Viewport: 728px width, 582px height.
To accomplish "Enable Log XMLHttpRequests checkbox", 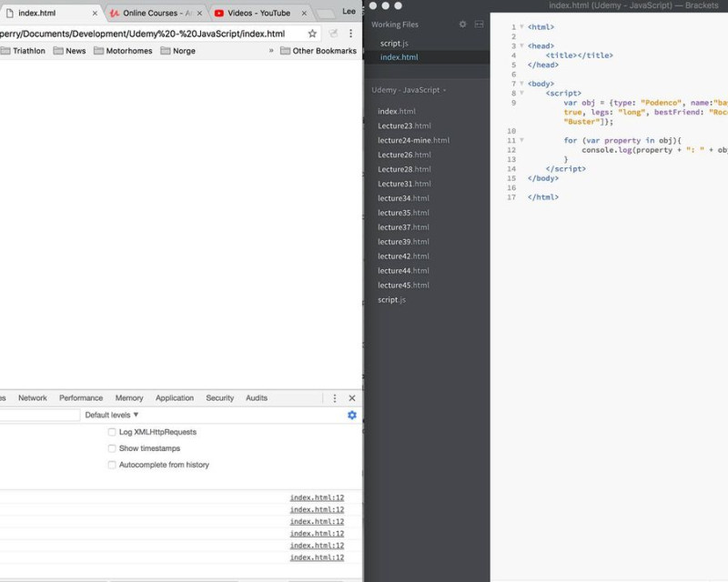I will point(112,432).
